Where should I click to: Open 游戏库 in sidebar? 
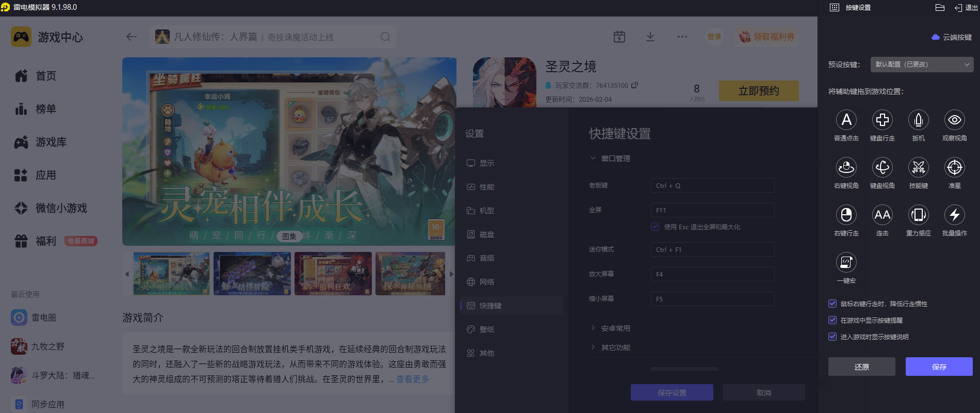click(x=40, y=142)
